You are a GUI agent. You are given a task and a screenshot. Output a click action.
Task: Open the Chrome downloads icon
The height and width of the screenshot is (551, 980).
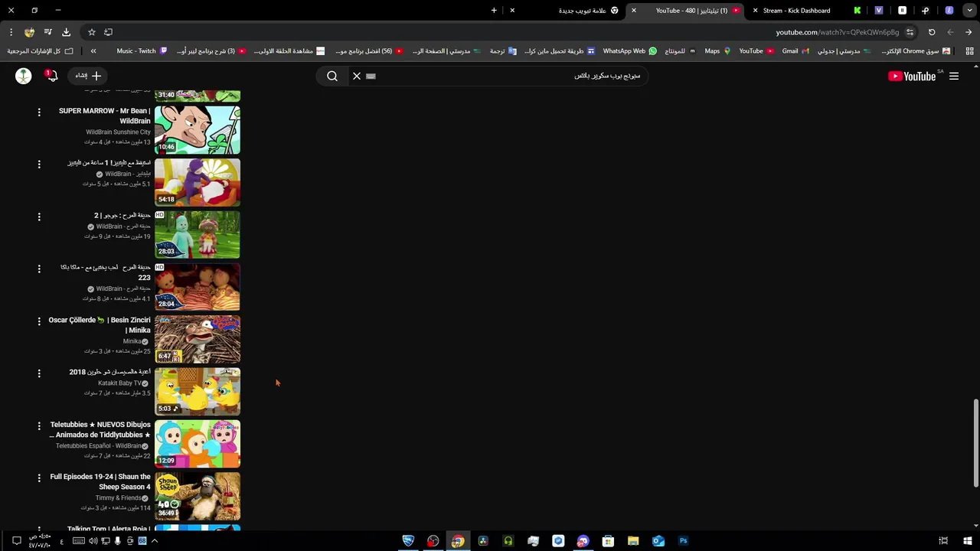point(66,32)
